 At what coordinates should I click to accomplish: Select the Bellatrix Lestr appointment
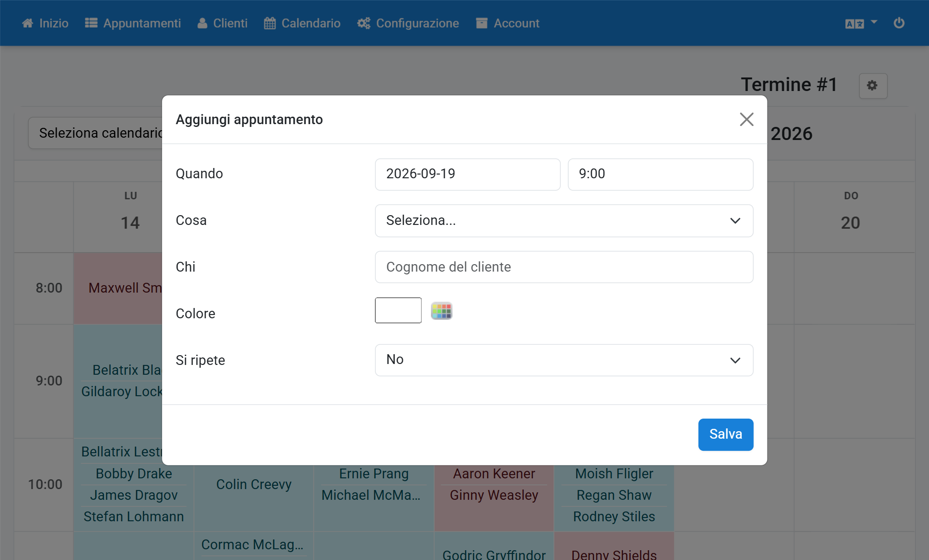[x=121, y=452]
